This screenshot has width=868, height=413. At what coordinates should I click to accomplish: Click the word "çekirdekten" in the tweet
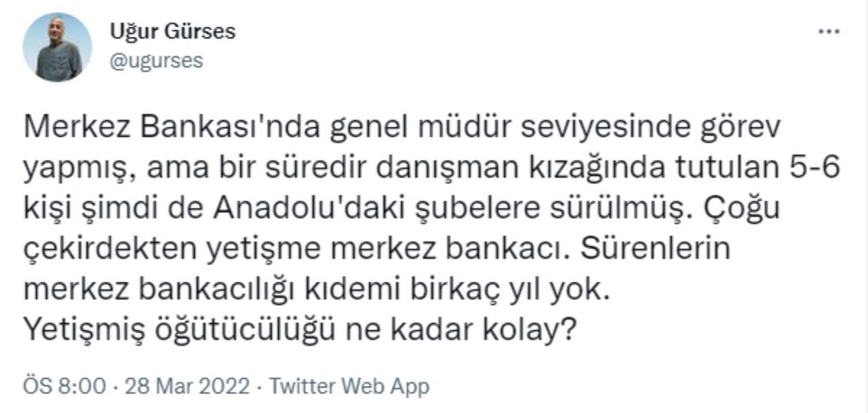pos(96,250)
